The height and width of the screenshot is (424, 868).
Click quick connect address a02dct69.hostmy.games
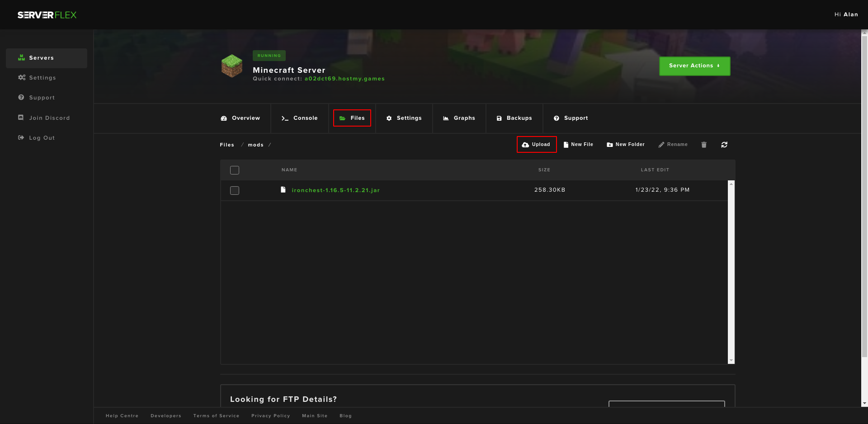[x=344, y=79]
